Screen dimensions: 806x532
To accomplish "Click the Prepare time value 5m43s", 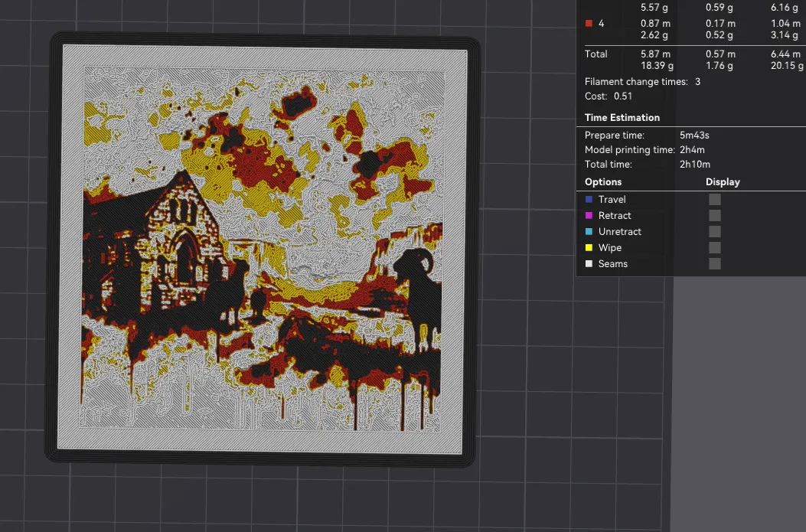I will [x=694, y=135].
